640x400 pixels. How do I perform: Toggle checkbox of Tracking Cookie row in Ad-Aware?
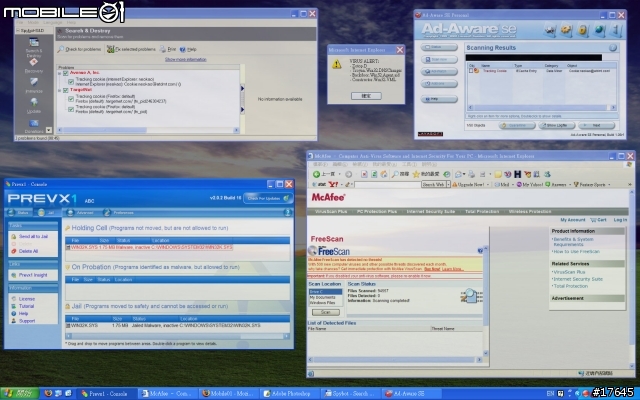coord(471,71)
